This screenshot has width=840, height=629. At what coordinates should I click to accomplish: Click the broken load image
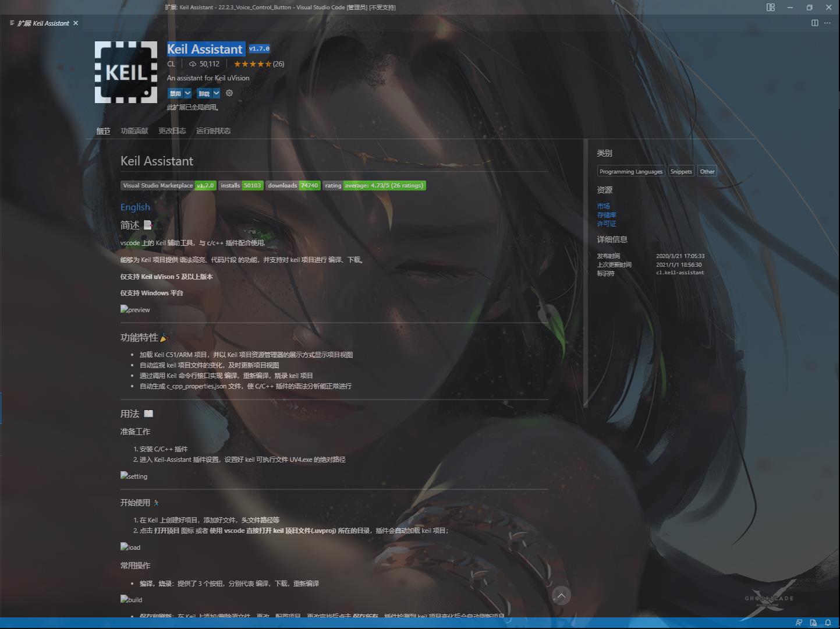pos(130,547)
